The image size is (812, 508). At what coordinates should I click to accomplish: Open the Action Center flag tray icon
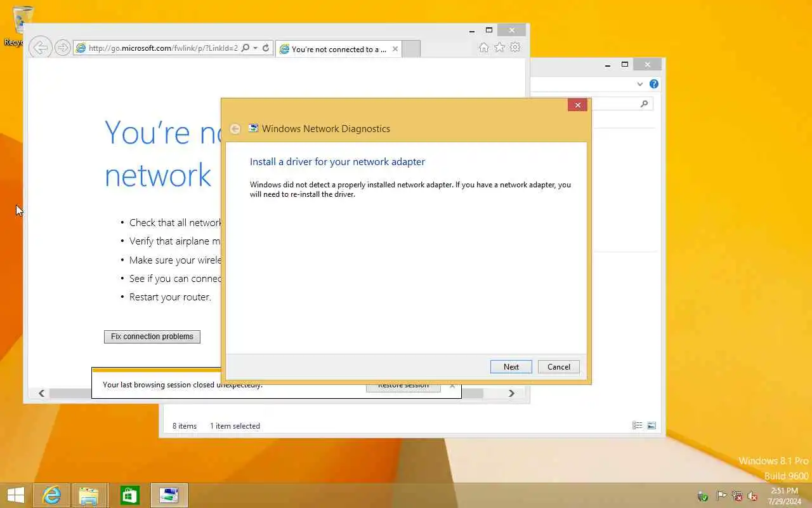721,496
